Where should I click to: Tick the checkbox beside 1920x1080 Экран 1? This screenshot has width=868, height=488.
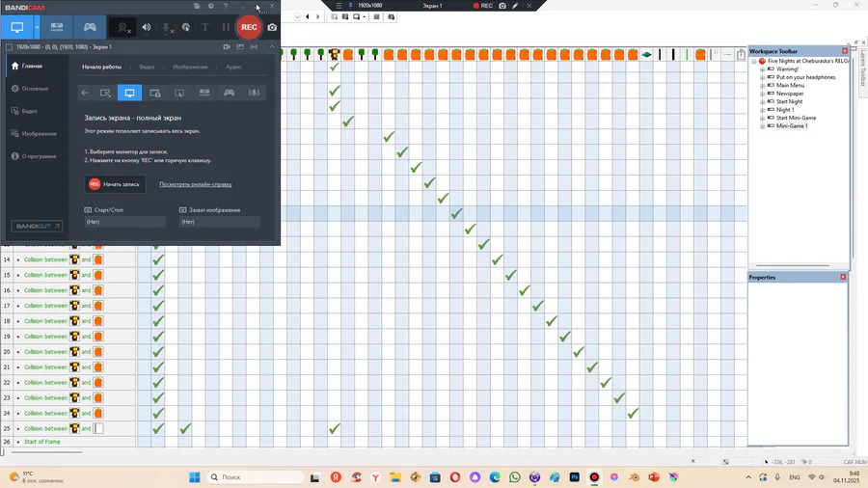9,47
